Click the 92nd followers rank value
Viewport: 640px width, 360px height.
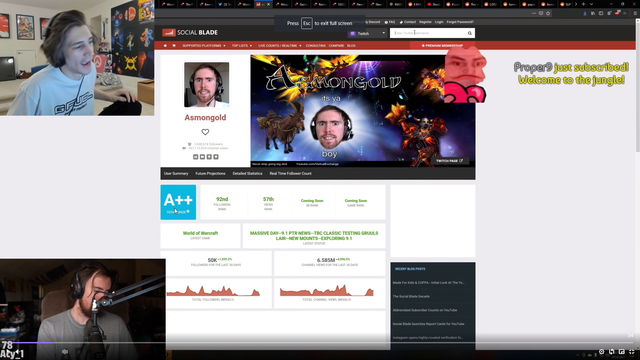tap(222, 199)
